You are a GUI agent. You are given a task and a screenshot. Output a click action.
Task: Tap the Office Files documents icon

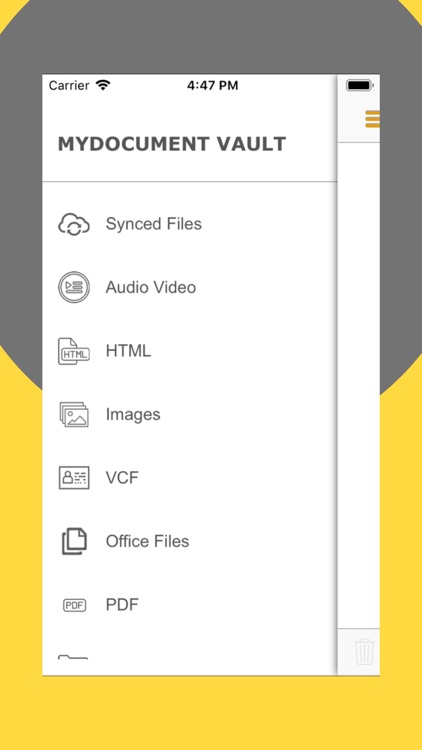point(74,541)
